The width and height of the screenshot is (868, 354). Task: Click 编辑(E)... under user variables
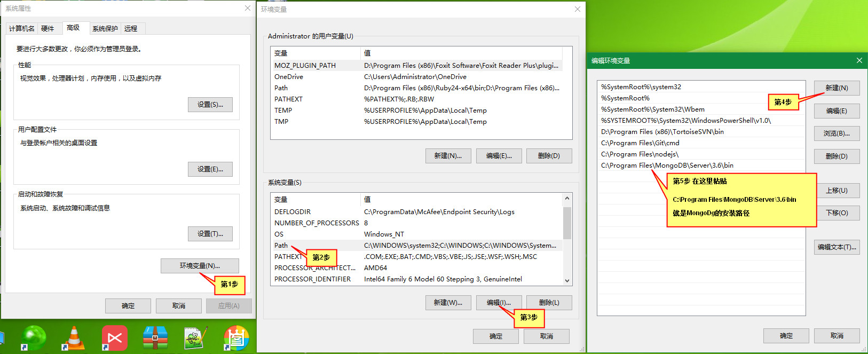[499, 156]
